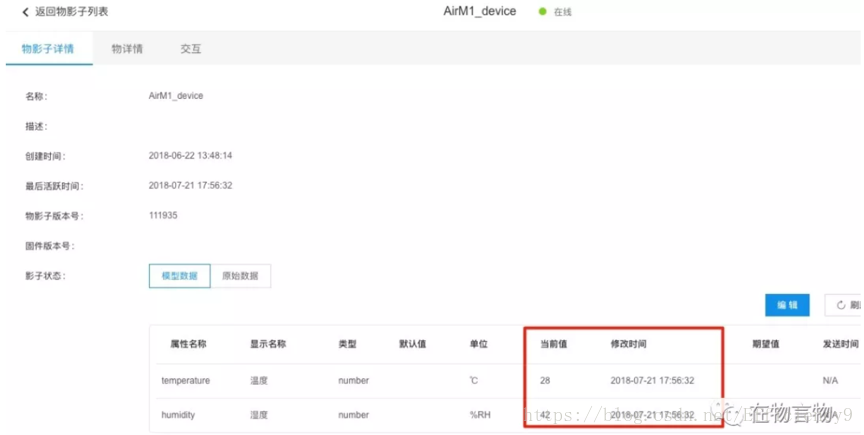Click the 描述 label

(36, 126)
